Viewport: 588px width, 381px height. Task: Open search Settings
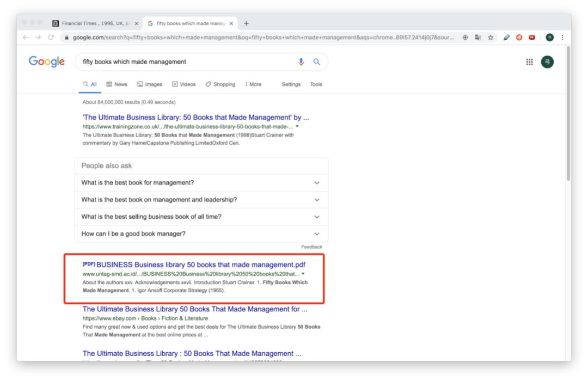point(291,84)
